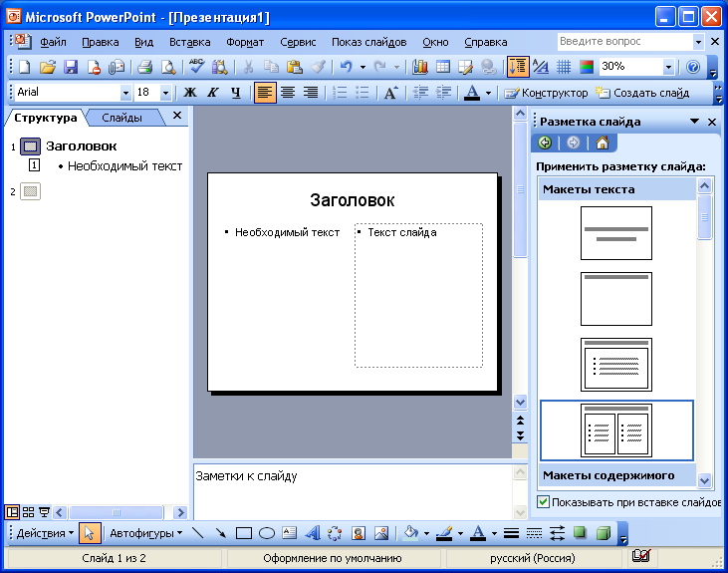The height and width of the screenshot is (573, 728).
Task: Insert a WordArt object
Action: [x=313, y=533]
